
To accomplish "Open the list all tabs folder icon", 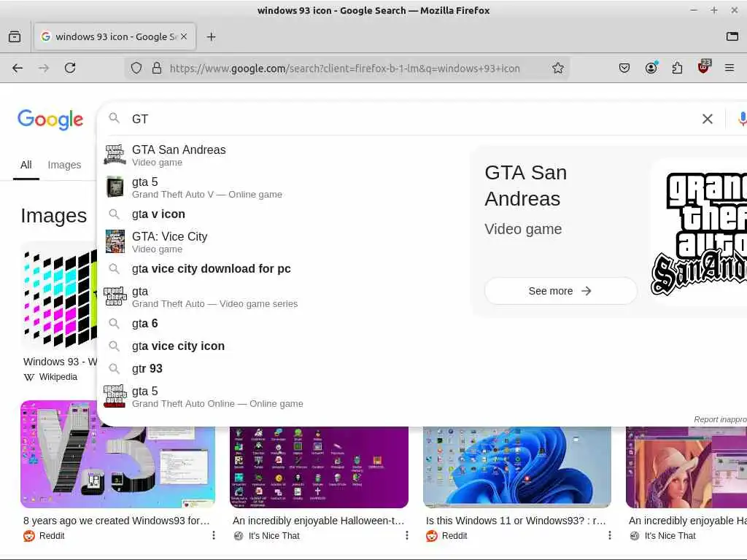I will pos(732,36).
